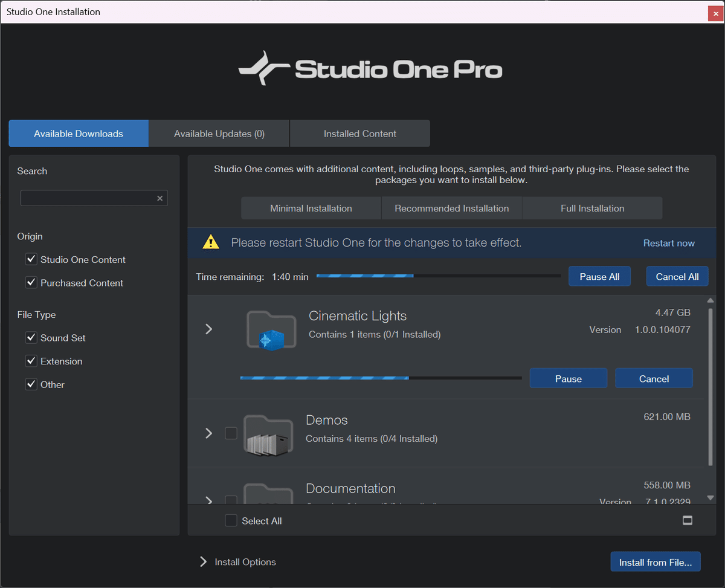This screenshot has width=725, height=588.
Task: Click Install from File button
Action: [x=656, y=562]
